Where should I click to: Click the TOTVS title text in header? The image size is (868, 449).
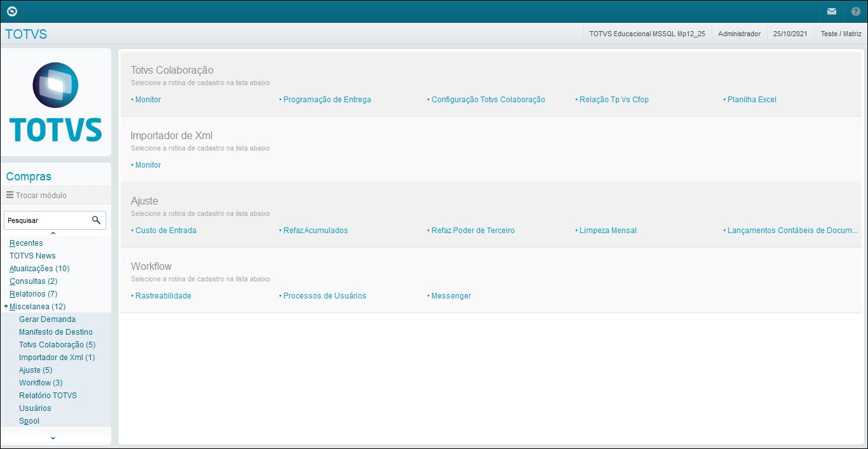pyautogui.click(x=26, y=34)
